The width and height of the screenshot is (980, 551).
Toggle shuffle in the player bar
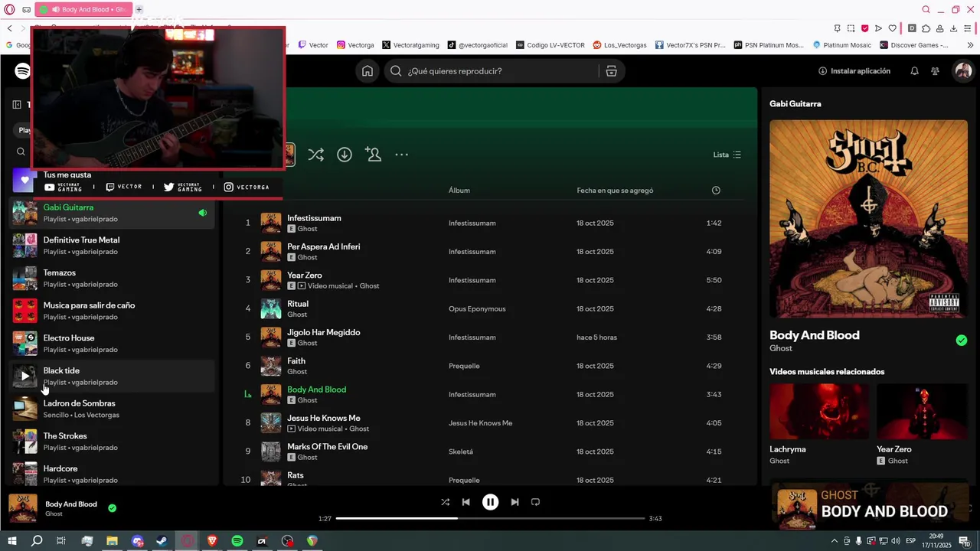point(445,502)
